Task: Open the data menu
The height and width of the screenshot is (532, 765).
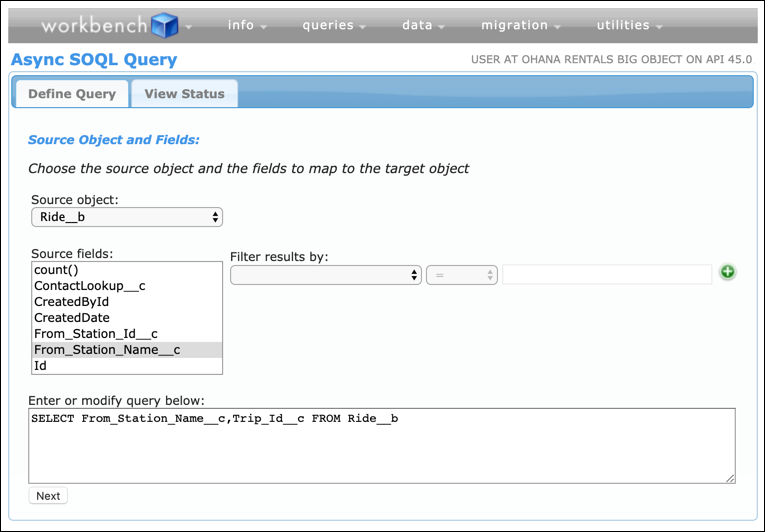Action: 423,25
